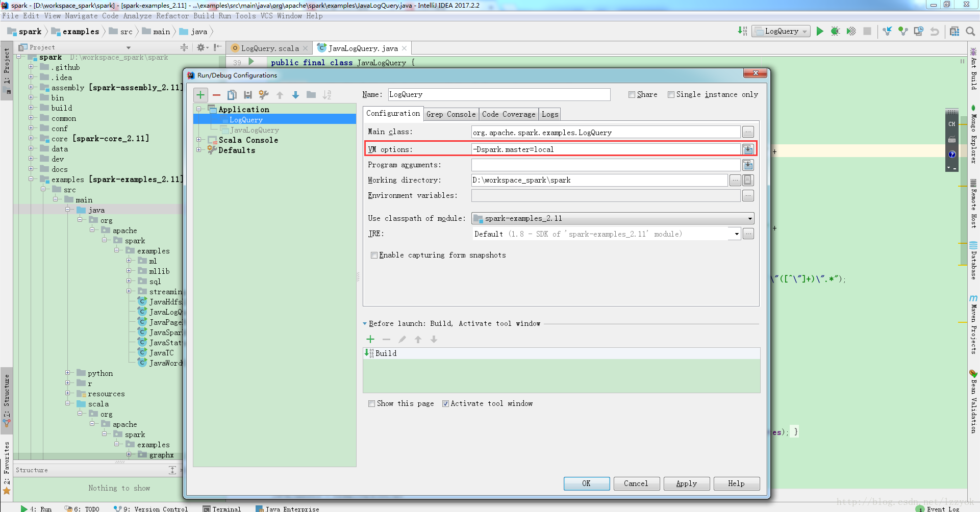The width and height of the screenshot is (980, 512).
Task: Sort configurations alphabetically icon
Action: pos(327,95)
